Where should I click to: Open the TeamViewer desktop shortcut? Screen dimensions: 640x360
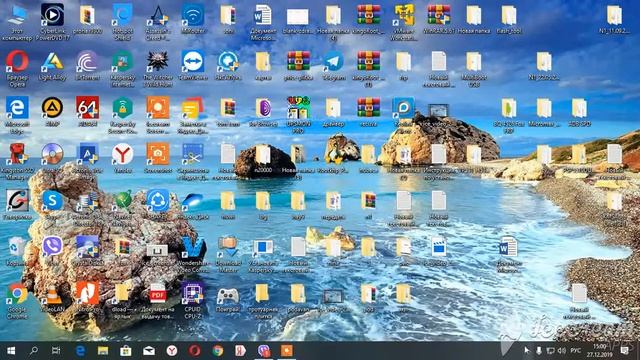[193, 65]
